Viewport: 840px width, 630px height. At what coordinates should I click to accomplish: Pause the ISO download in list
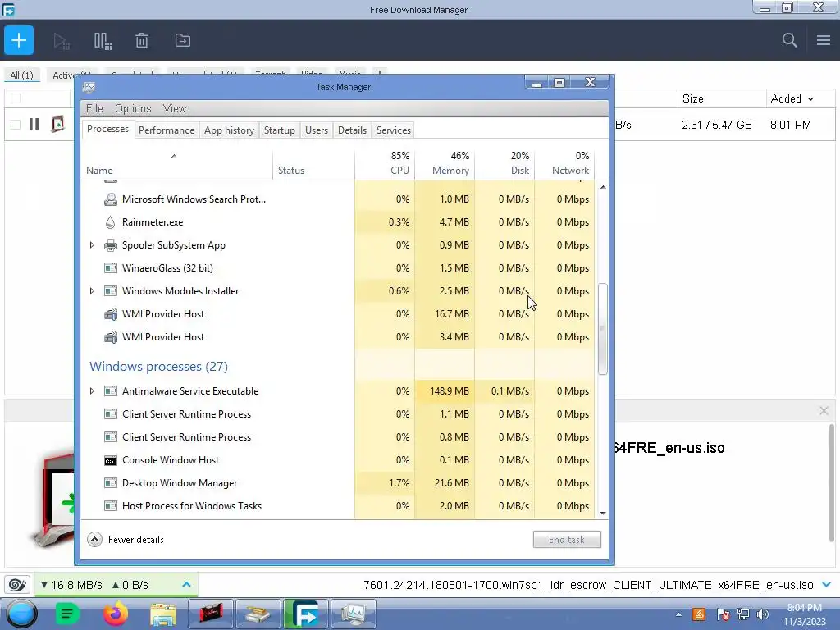point(34,125)
